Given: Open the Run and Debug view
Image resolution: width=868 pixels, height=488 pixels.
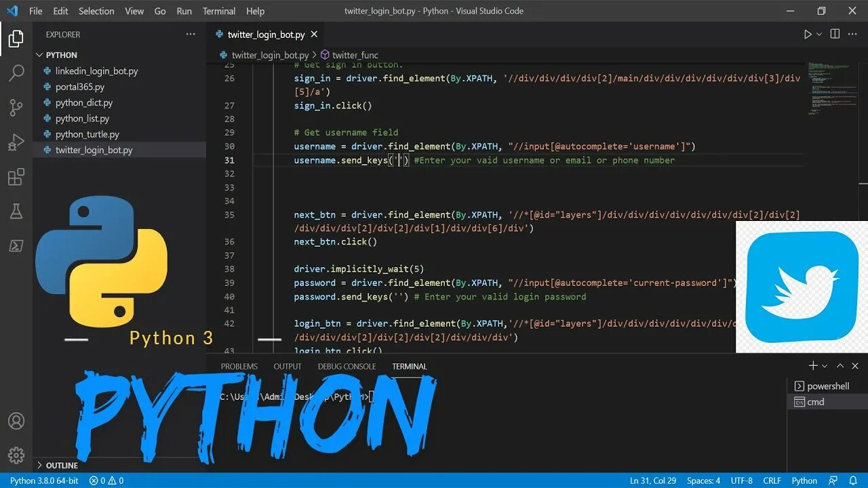Looking at the screenshot, I should 16,142.
